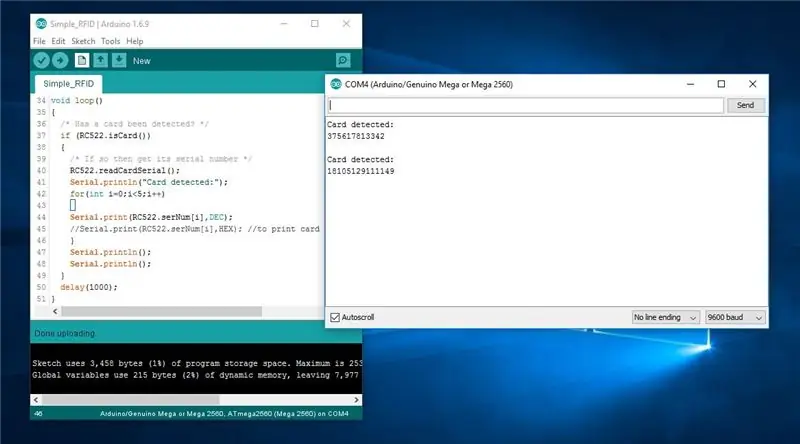
Task: Click the New sketch icon
Action: (x=81, y=60)
